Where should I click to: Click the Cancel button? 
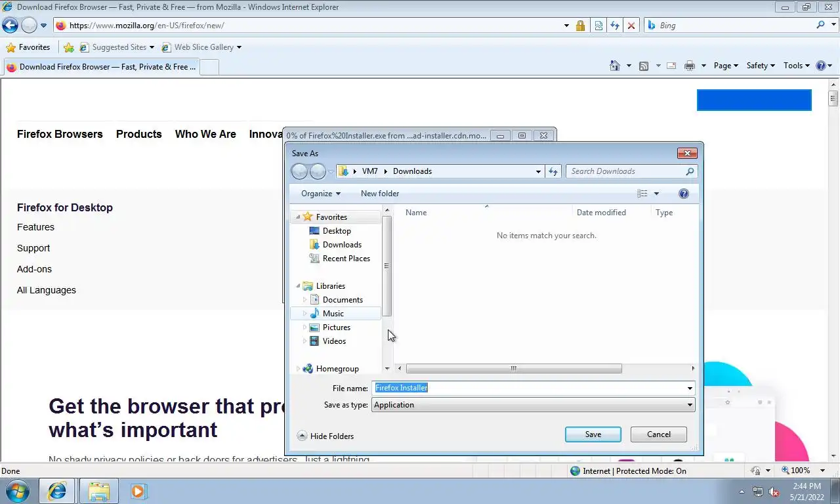(x=659, y=434)
